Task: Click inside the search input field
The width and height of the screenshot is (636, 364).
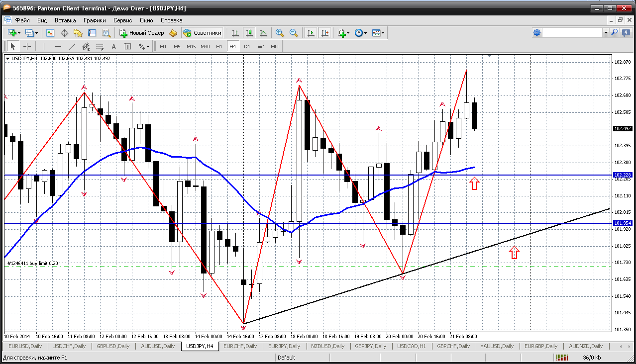Action: [573, 32]
